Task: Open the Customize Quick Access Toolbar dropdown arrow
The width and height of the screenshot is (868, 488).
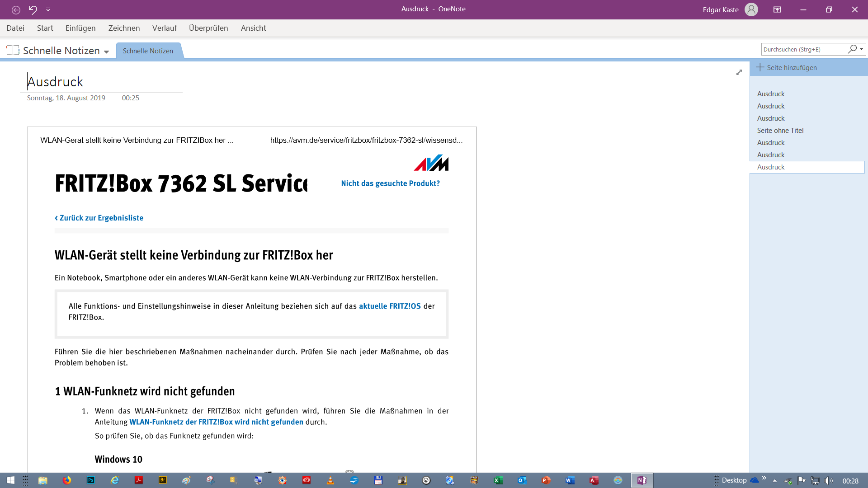Action: coord(48,9)
